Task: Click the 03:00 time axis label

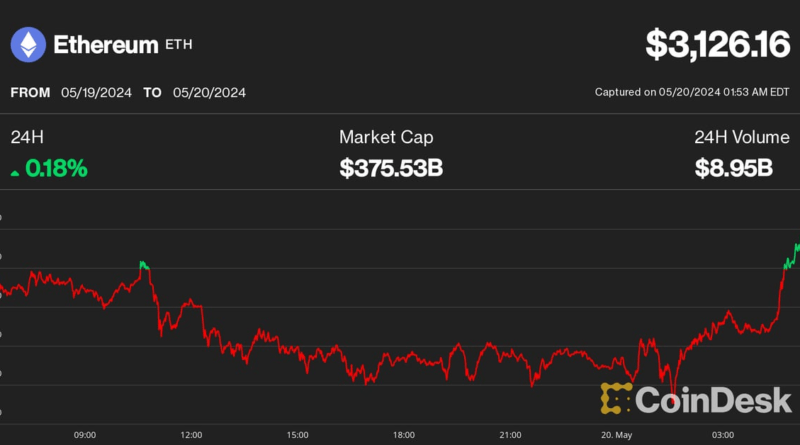Action: pyautogui.click(x=722, y=435)
